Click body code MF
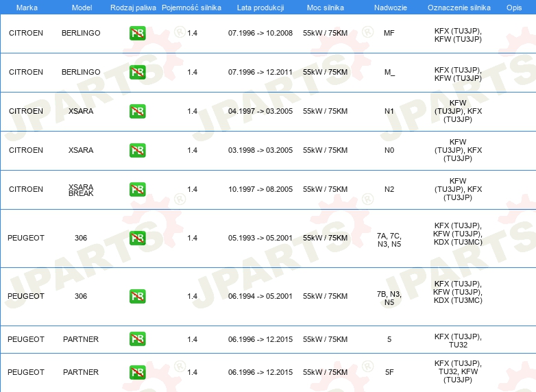The width and height of the screenshot is (536, 392). pos(389,33)
